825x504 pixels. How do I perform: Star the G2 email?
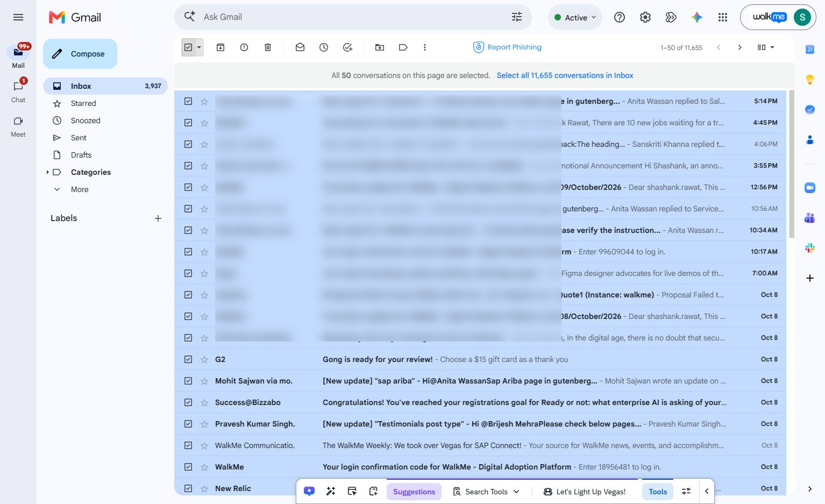click(204, 359)
